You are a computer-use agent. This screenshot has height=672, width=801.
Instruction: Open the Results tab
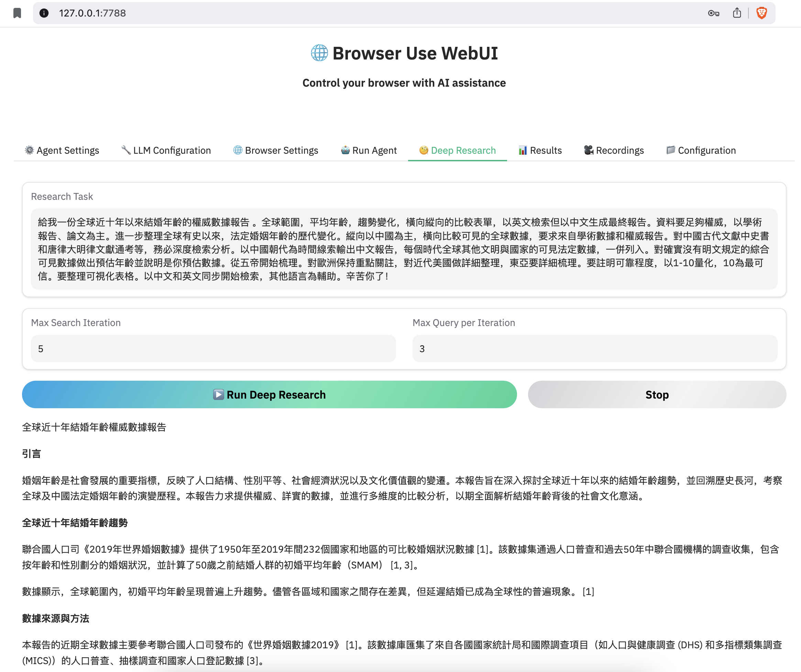click(540, 150)
